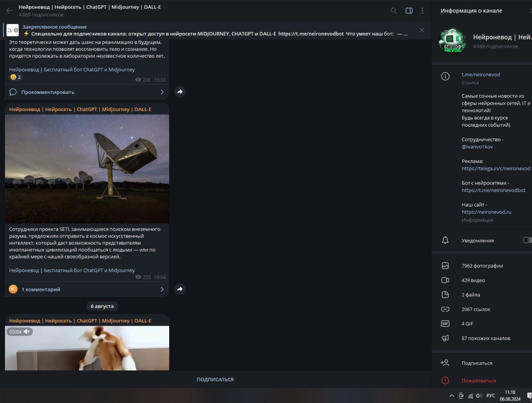Open the Neiro Nevod channel avatar

pyautogui.click(x=452, y=41)
